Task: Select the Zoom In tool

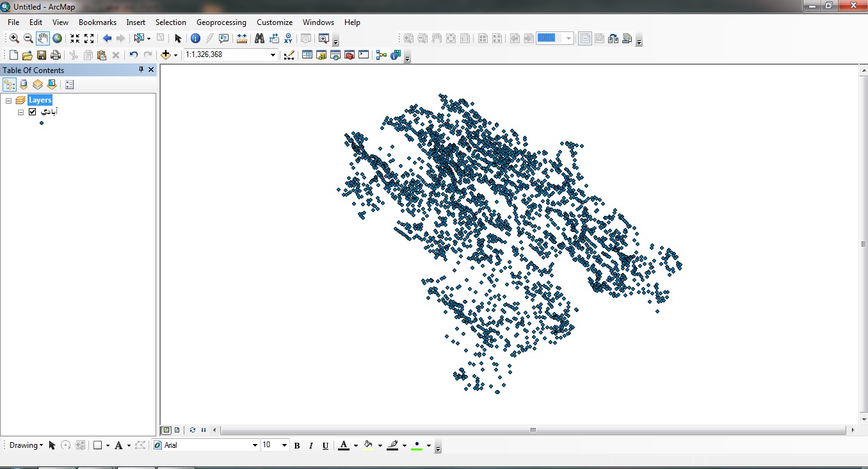Action: coord(14,38)
